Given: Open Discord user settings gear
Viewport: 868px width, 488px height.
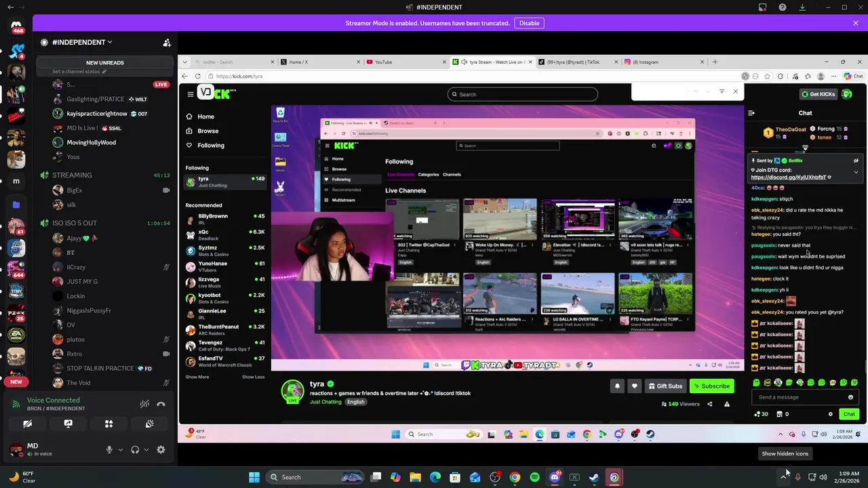Looking at the screenshot, I should [x=161, y=449].
